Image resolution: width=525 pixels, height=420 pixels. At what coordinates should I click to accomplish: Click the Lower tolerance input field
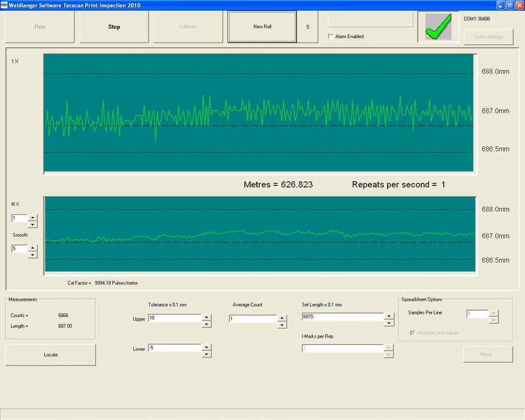click(x=174, y=348)
